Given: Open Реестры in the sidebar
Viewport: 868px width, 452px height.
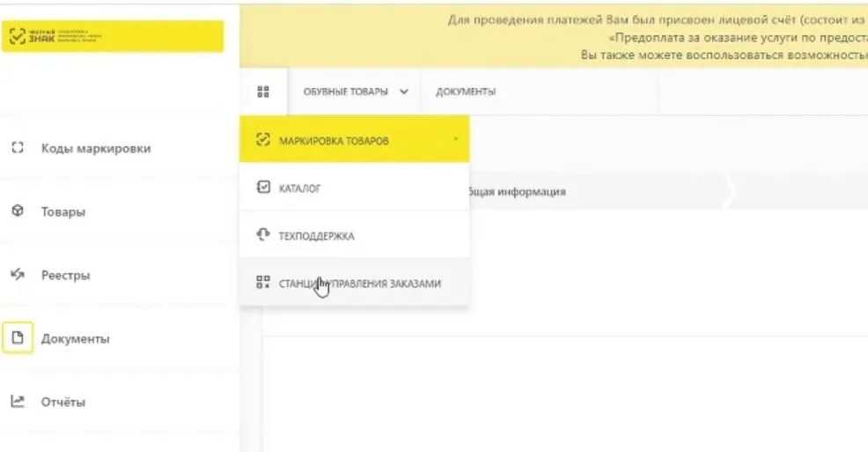Looking at the screenshot, I should pyautogui.click(x=65, y=275).
